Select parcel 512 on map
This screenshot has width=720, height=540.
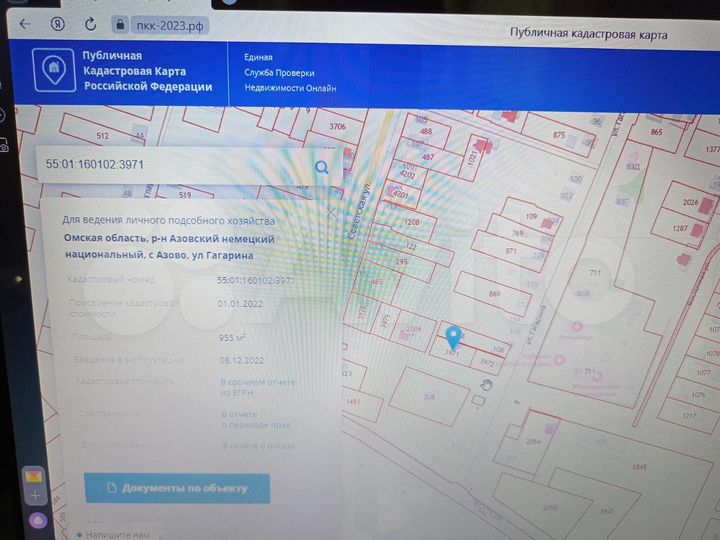[102, 136]
